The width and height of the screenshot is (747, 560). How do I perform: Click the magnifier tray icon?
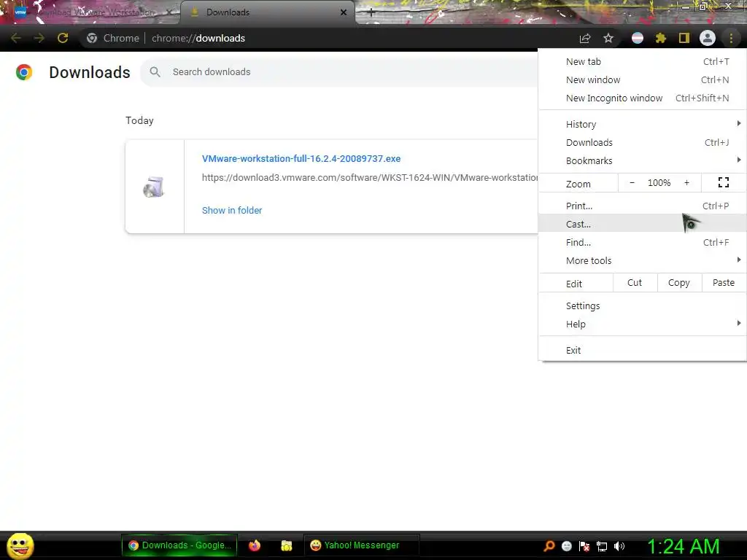pyautogui.click(x=549, y=546)
